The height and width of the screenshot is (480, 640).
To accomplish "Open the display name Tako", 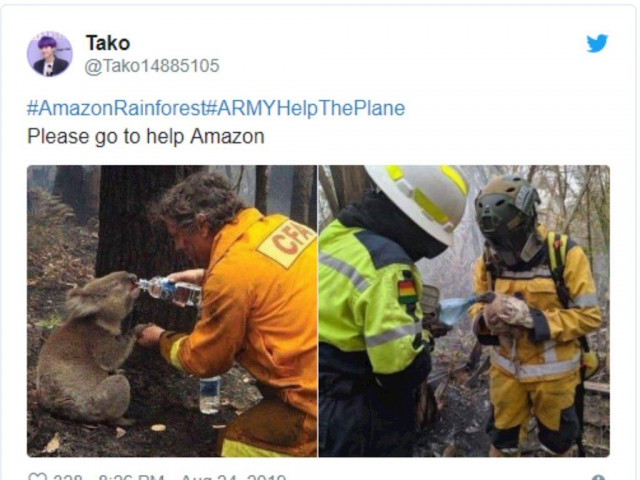I will 108,43.
